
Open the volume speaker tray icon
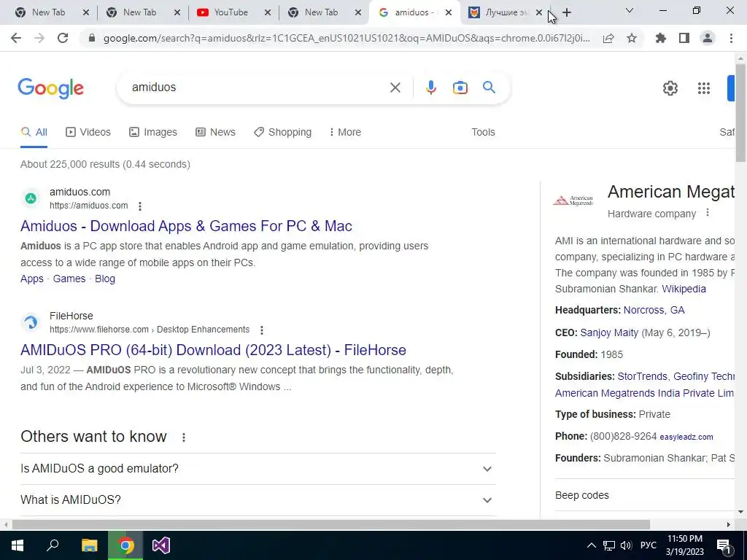[x=626, y=545]
